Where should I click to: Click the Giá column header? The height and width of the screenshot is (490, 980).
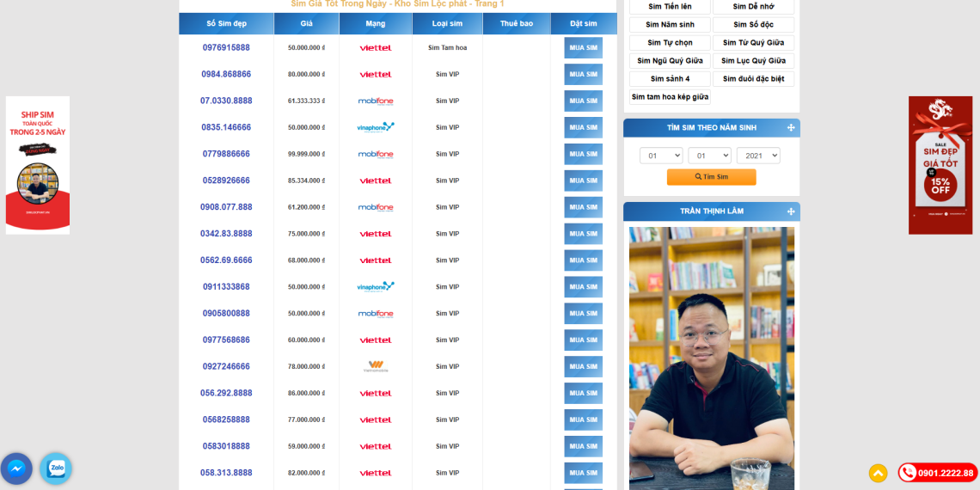306,24
